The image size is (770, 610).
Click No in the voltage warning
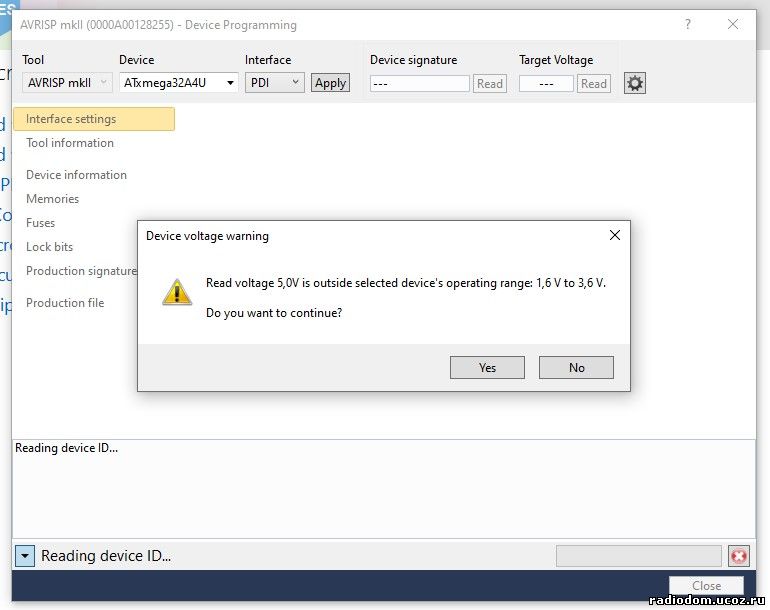[576, 367]
